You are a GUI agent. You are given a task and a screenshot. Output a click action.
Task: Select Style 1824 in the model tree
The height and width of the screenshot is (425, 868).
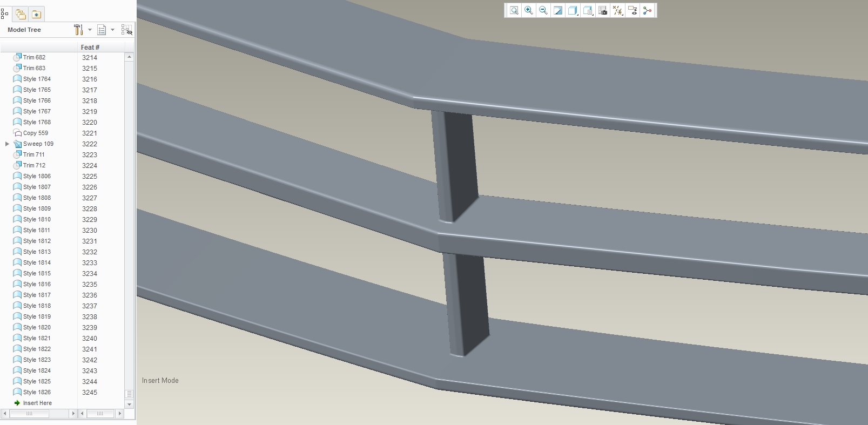click(x=37, y=370)
